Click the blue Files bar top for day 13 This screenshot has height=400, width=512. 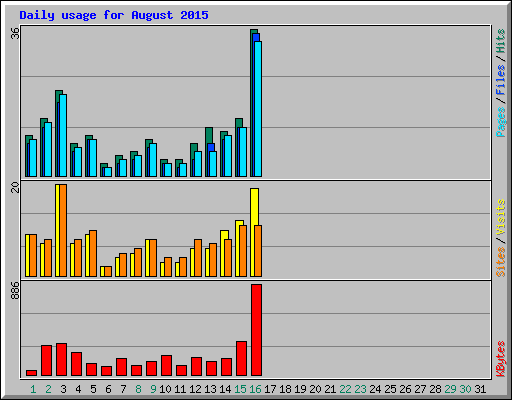click(x=211, y=147)
